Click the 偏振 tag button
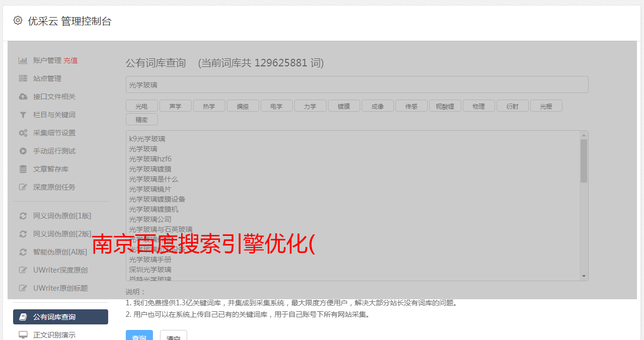Viewport: 644px width, 340px height. (x=243, y=106)
